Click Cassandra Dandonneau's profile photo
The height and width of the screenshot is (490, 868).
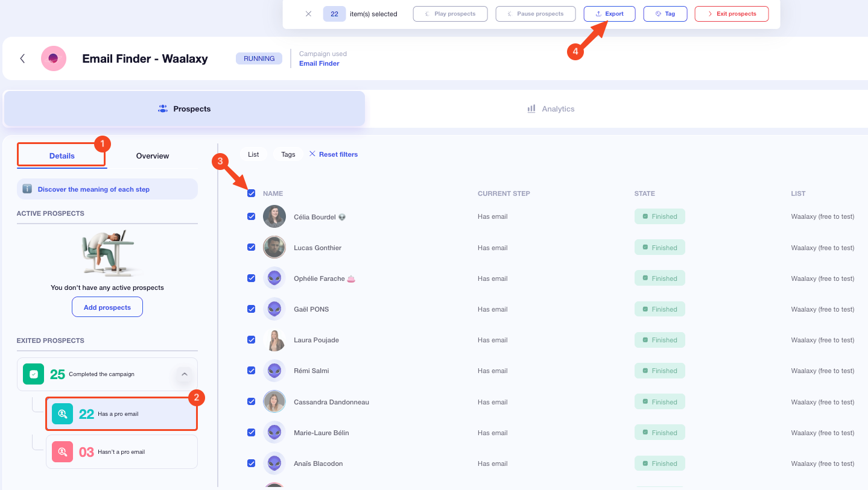click(x=274, y=401)
